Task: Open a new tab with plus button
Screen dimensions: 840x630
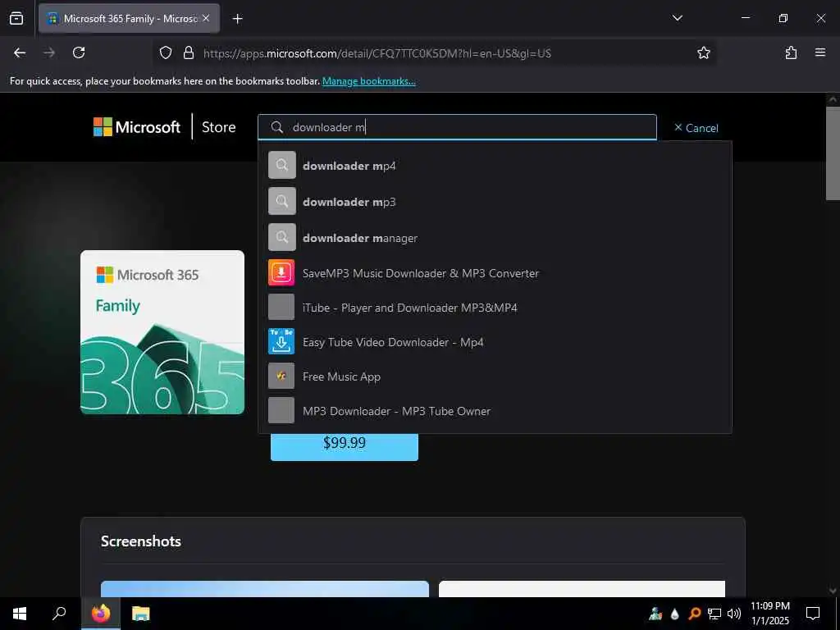Action: click(237, 19)
